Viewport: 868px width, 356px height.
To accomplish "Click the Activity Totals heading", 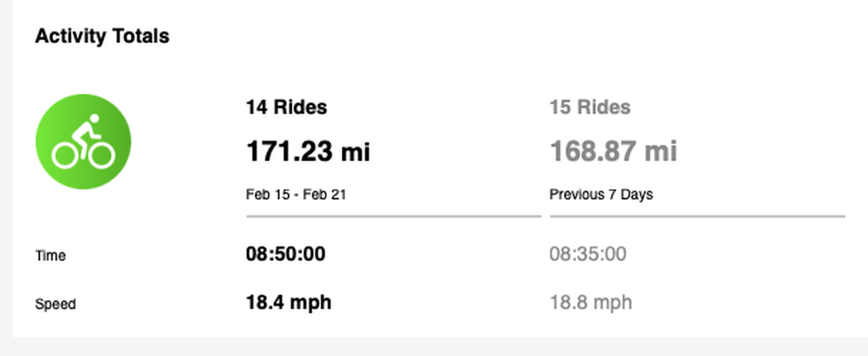I will tap(102, 36).
